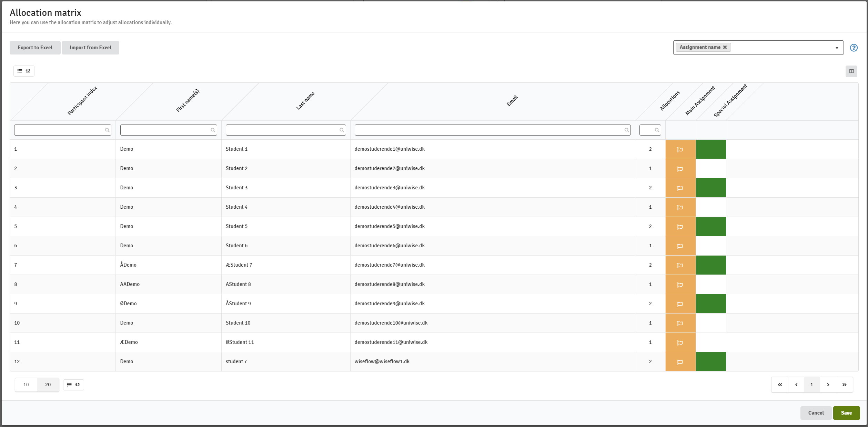The height and width of the screenshot is (427, 868).
Task: Click Email filter search field
Action: 493,130
